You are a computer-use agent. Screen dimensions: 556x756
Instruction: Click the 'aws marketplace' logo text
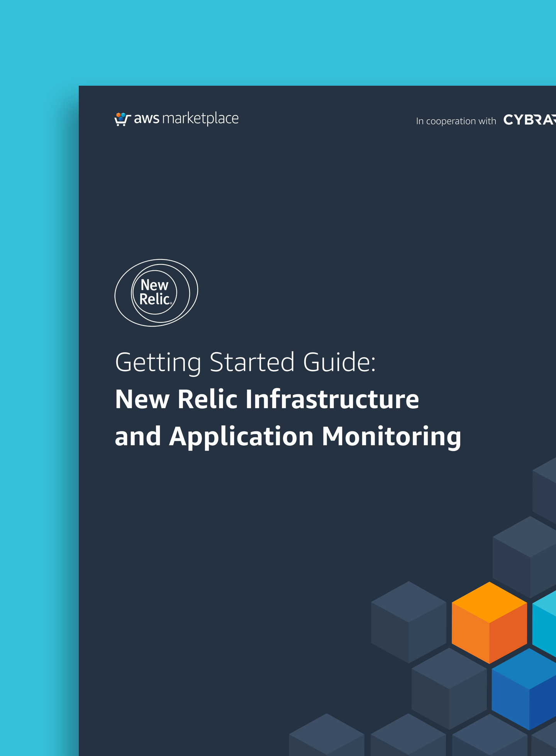pyautogui.click(x=186, y=119)
